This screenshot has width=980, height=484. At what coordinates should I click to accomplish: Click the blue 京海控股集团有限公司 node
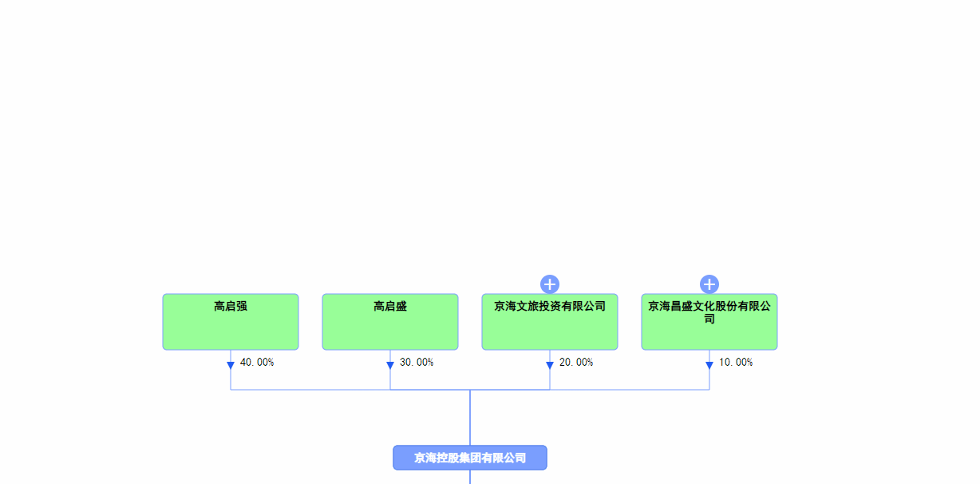tap(470, 458)
